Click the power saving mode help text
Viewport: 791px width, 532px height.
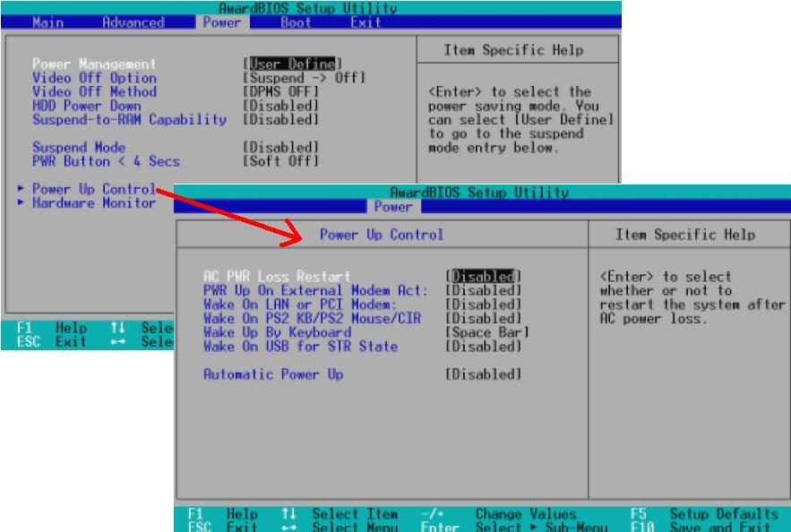coord(520,119)
